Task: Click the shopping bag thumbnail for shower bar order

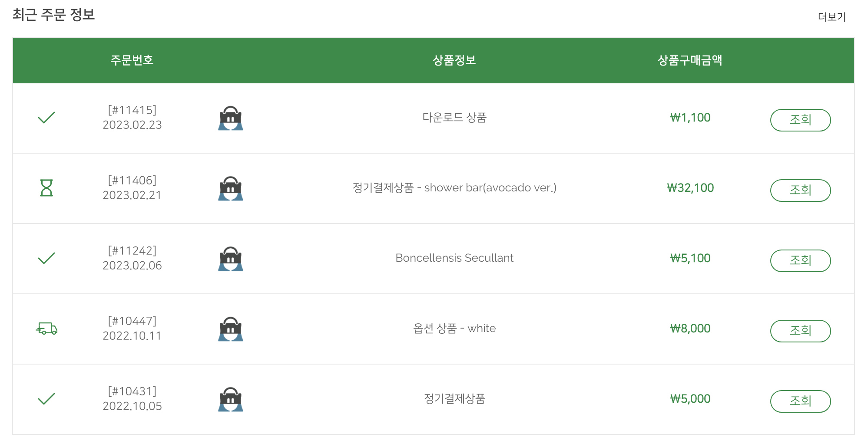Action: point(231,188)
